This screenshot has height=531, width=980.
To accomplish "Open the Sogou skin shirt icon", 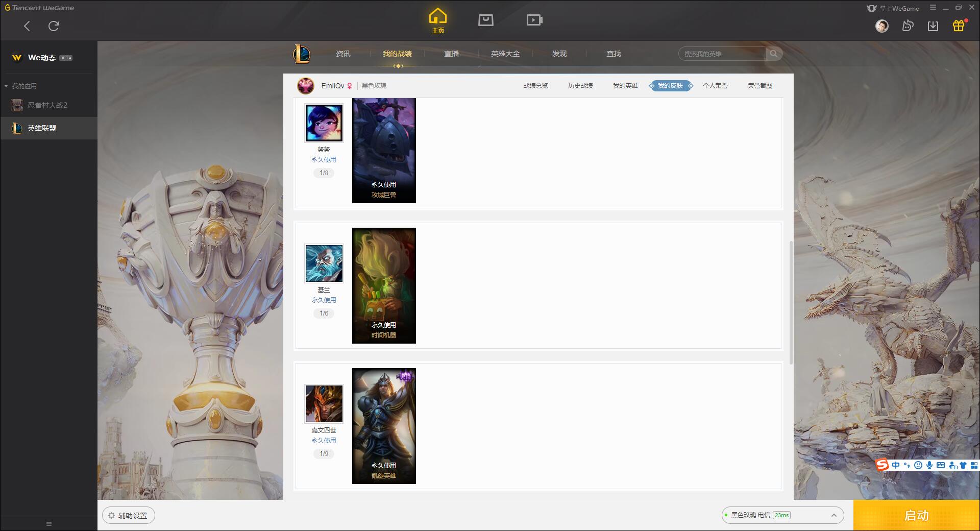I will click(x=963, y=465).
